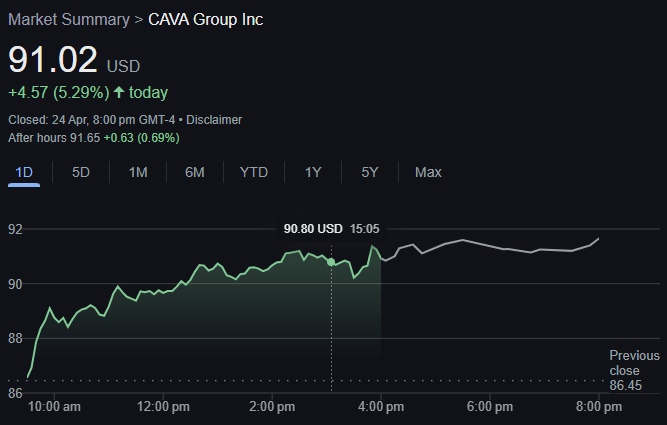The image size is (667, 425).
Task: Switch to the 5D time range tab
Action: (81, 172)
